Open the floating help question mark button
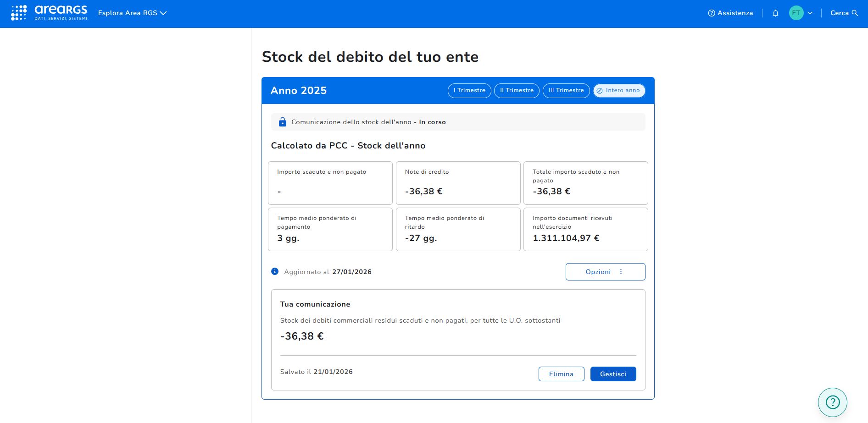This screenshot has width=868, height=423. [832, 402]
